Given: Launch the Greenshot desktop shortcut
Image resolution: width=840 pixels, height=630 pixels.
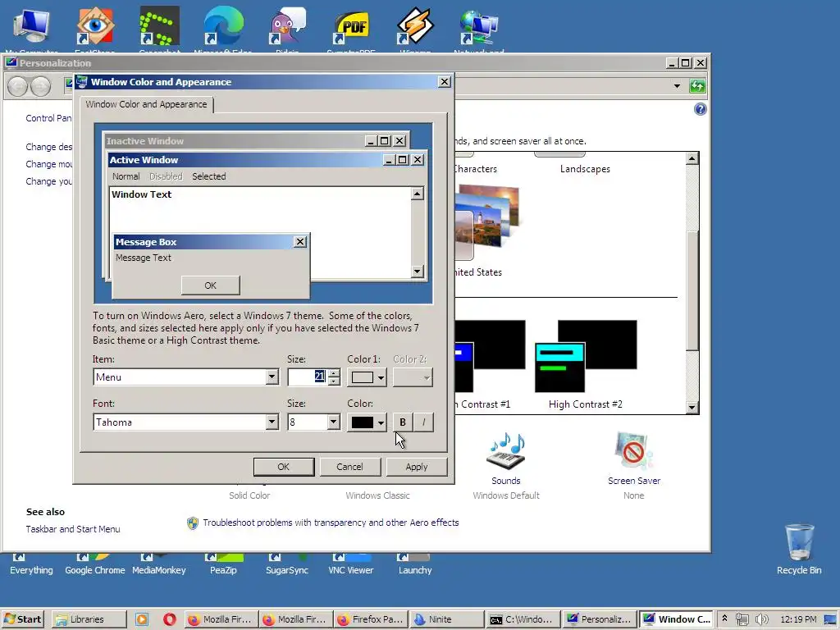Looking at the screenshot, I should [x=159, y=25].
